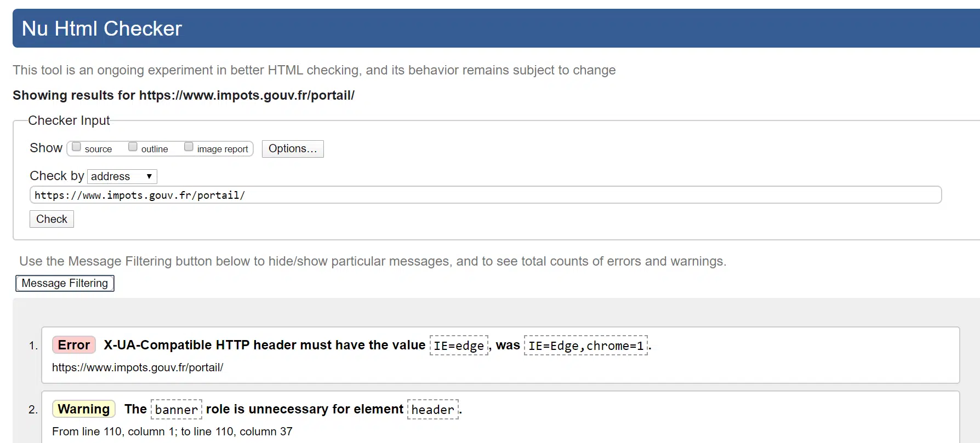The height and width of the screenshot is (443, 980).
Task: Select the yellow Warning badge
Action: tap(84, 409)
